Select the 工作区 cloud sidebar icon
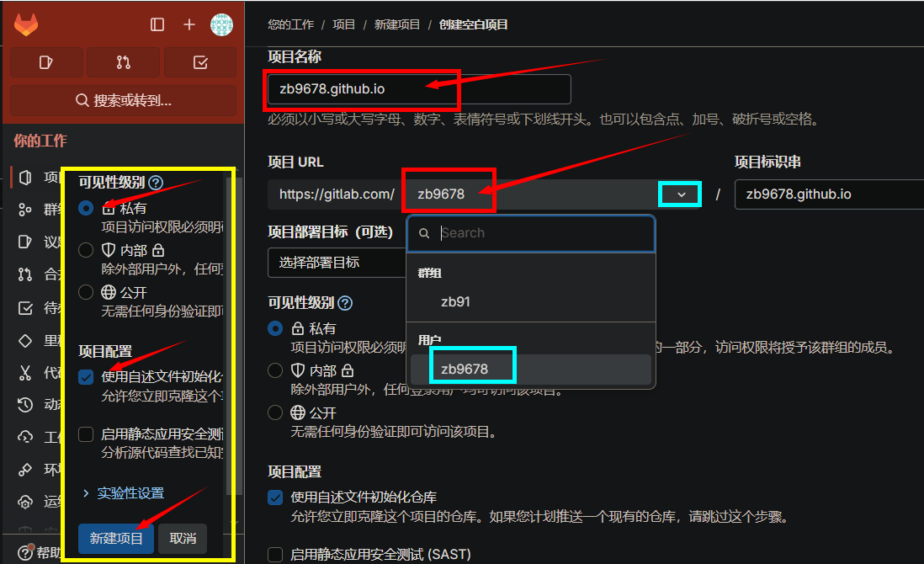 [25, 437]
